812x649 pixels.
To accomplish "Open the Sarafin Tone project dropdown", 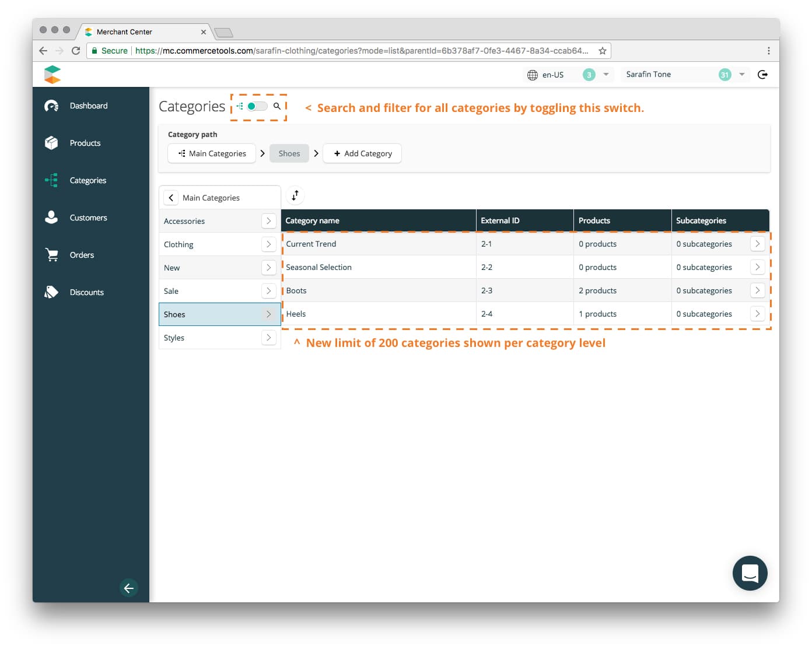I will tap(741, 75).
